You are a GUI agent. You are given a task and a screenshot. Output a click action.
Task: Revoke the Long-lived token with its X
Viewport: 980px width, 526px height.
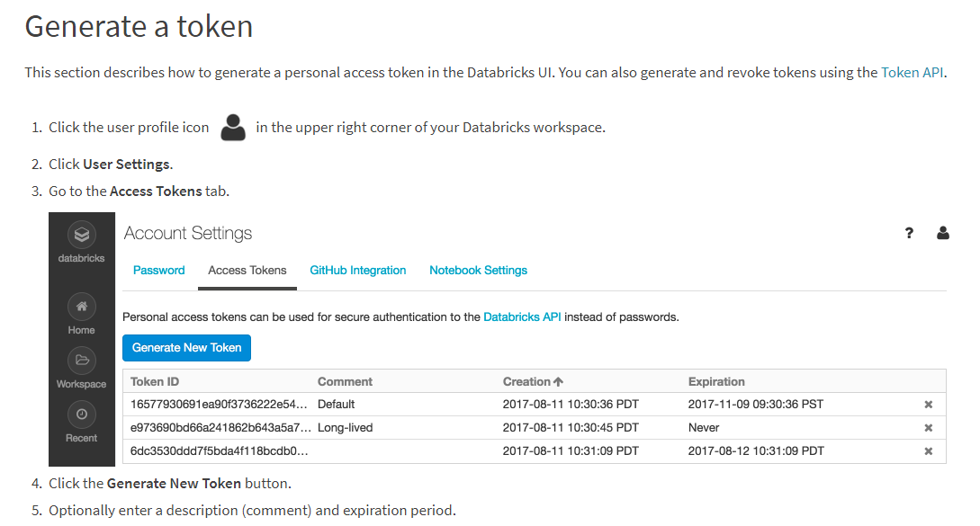point(929,428)
